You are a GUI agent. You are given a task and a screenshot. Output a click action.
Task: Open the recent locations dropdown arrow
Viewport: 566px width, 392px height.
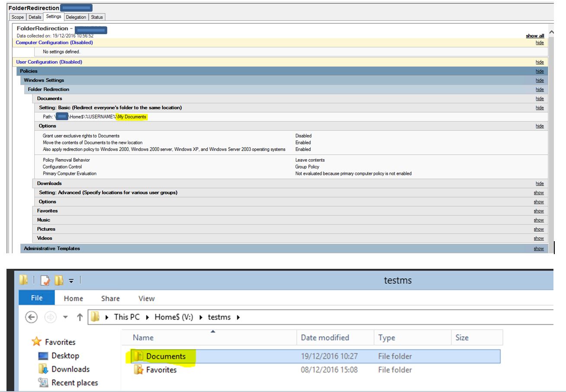[x=66, y=317]
